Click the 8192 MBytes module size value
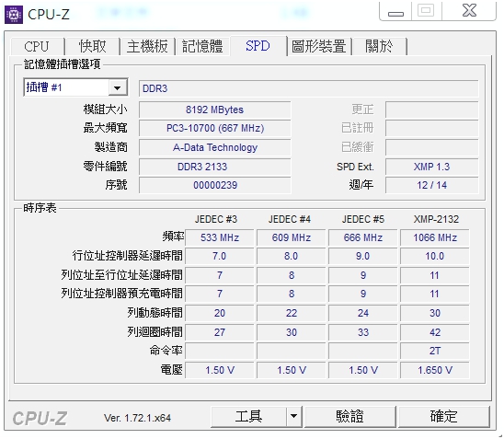The image size is (504, 439). coord(214,110)
